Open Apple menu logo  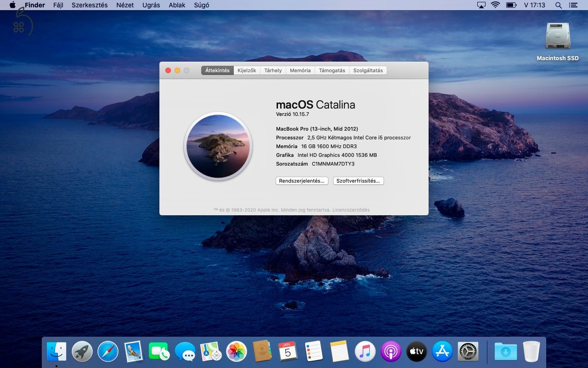pos(12,5)
